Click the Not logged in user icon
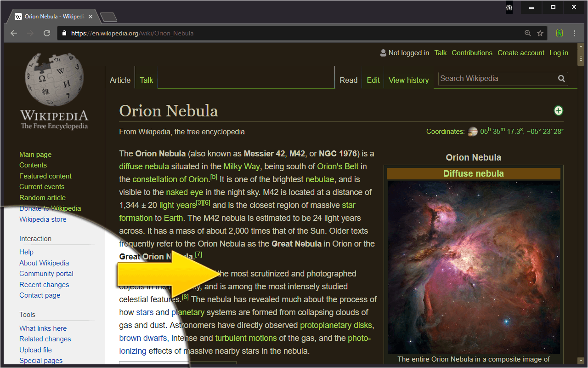 [x=383, y=53]
